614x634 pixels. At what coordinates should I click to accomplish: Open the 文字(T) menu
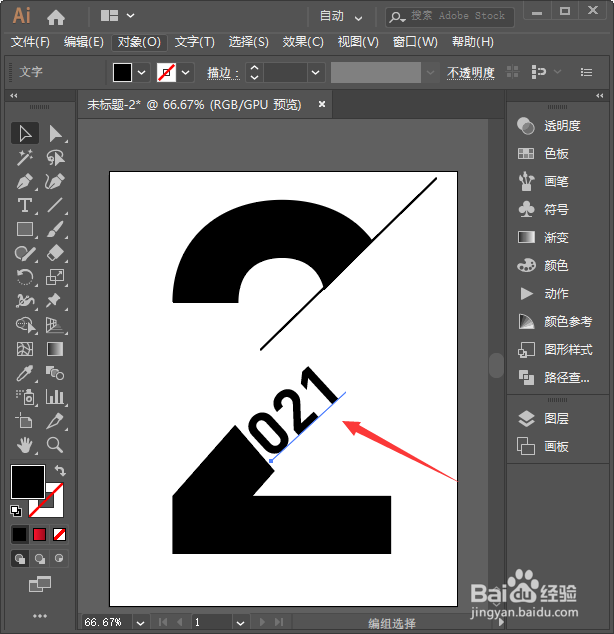click(194, 42)
